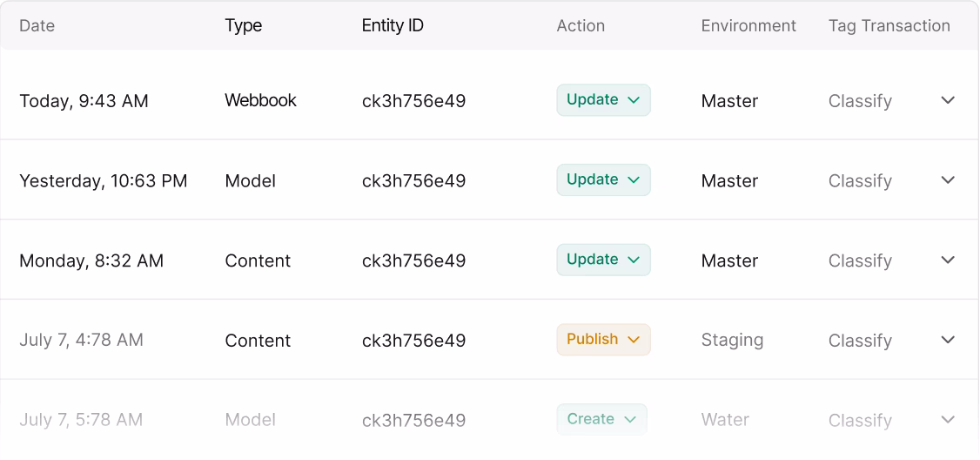This screenshot has width=980, height=460.
Task: Select the Webbook type cell
Action: coord(260,101)
